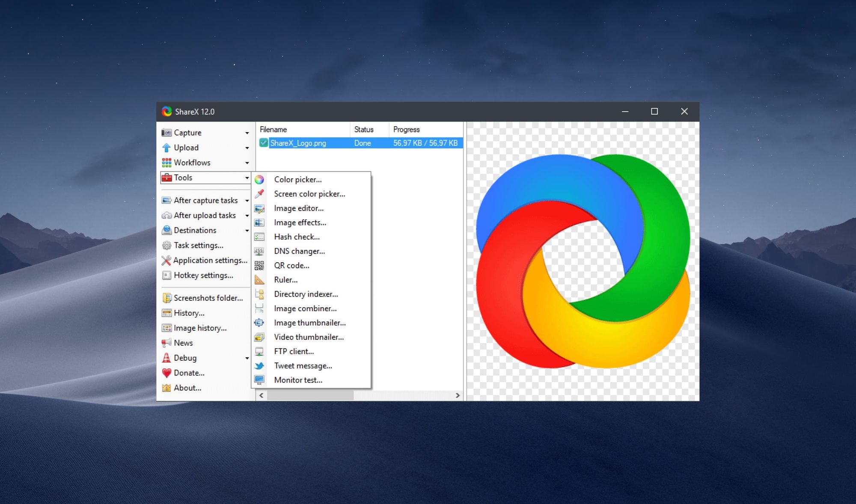Click the ShareX logo image preview

tap(583, 261)
